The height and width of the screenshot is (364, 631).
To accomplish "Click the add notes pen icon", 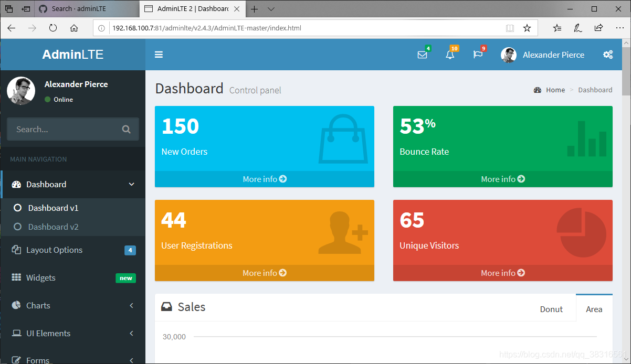I will tap(578, 28).
